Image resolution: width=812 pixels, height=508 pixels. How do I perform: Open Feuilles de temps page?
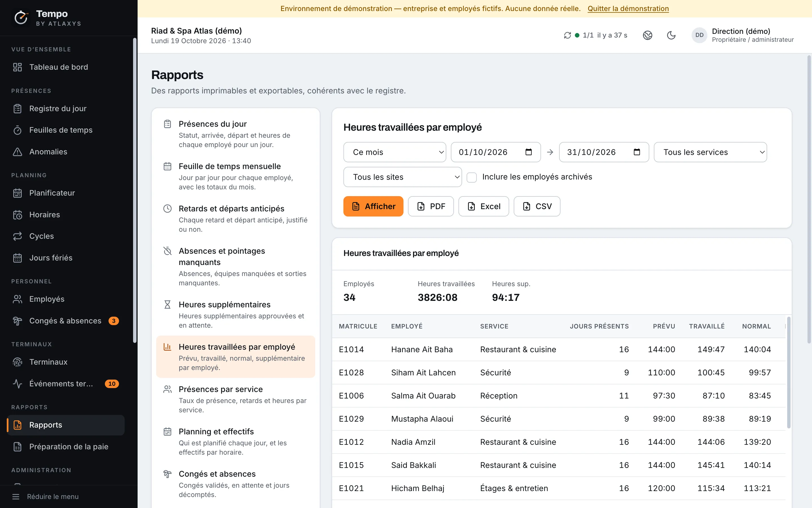[65, 130]
